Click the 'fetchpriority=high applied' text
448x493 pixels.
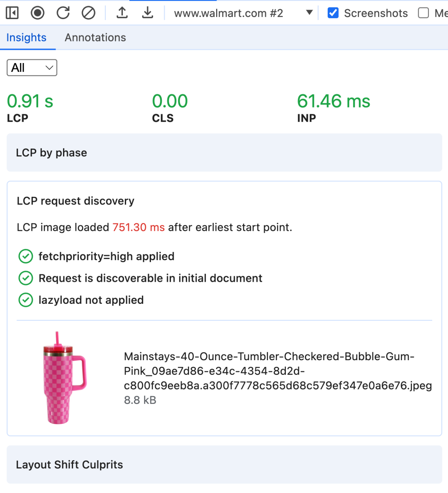pos(106,256)
